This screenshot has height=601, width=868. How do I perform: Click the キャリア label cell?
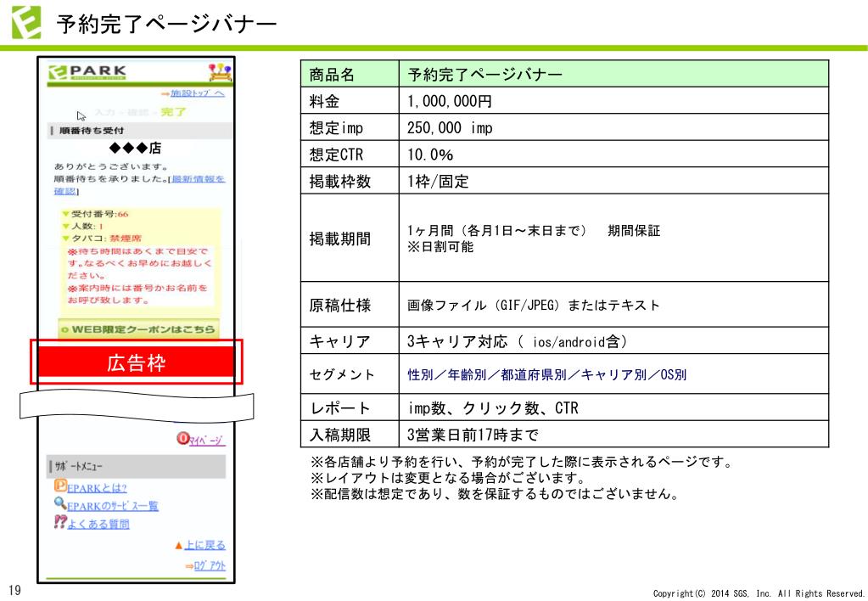pos(350,341)
